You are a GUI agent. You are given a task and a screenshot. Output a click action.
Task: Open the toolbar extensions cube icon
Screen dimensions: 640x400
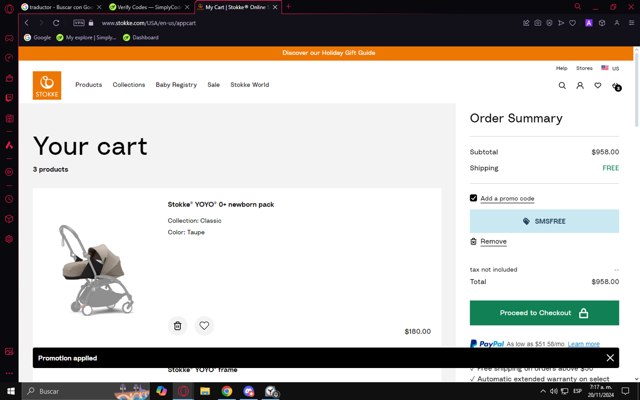(x=602, y=23)
